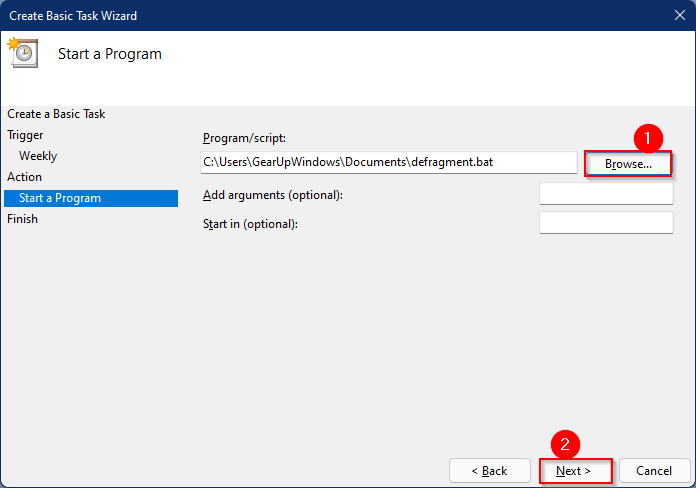Click the Start in (optional): label
Screen dimensions: 696x488
click(250, 224)
